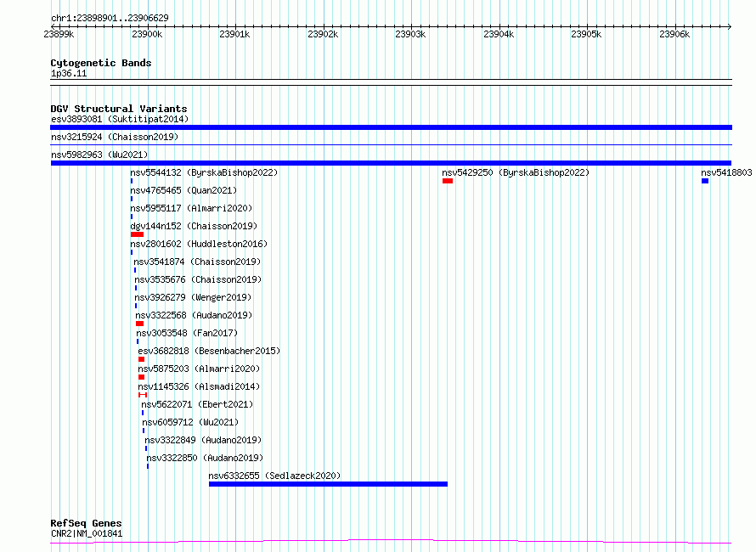
Task: Click the 23905k ruler position
Action: point(587,34)
